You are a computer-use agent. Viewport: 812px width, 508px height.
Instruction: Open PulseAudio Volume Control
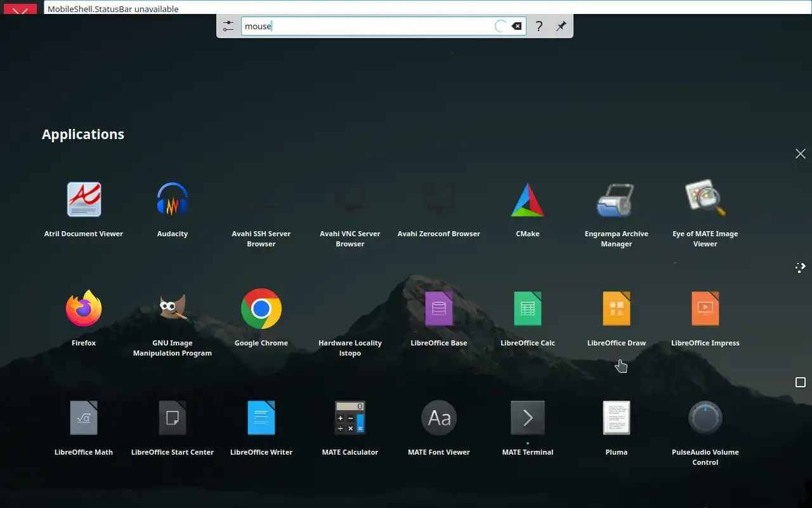coord(705,433)
